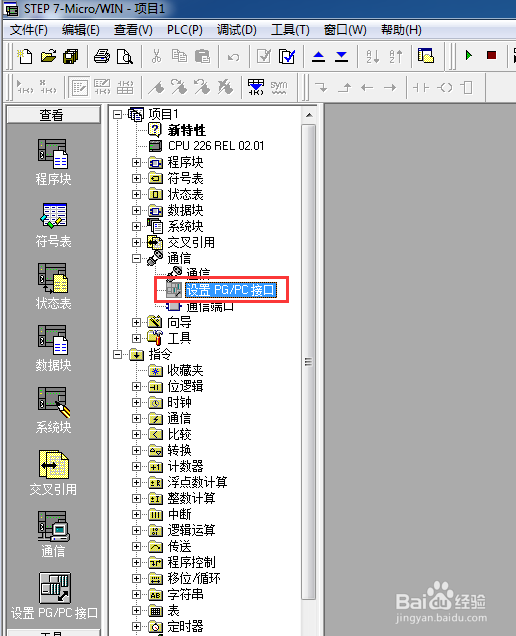Open Print Preview from the toolbar

point(125,56)
